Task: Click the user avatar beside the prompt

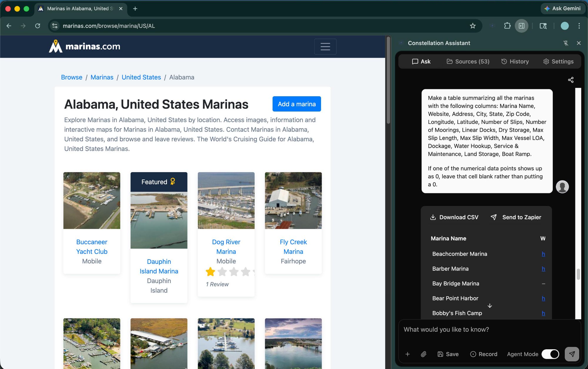Action: pos(562,187)
